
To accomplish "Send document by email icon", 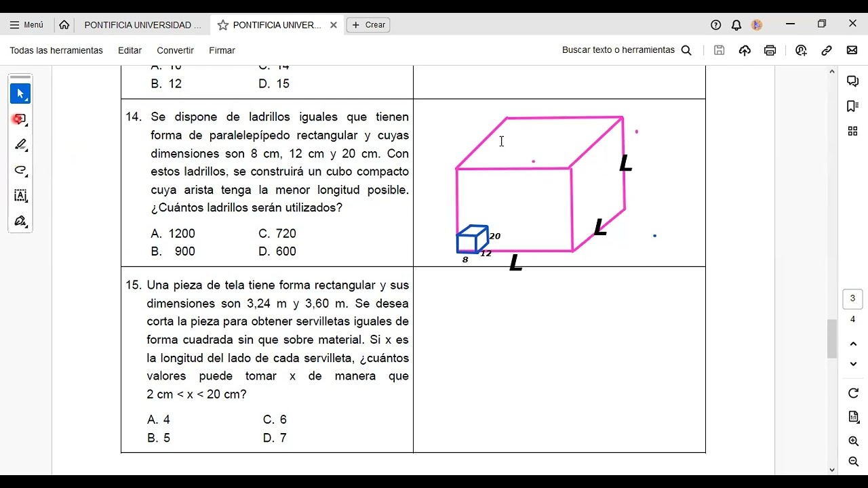I will point(852,50).
